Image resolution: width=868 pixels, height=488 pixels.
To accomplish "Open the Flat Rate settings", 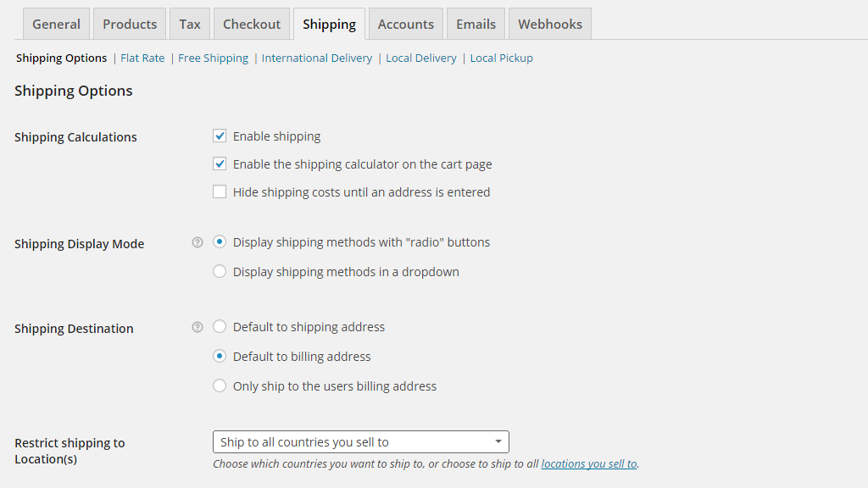I will pos(142,58).
